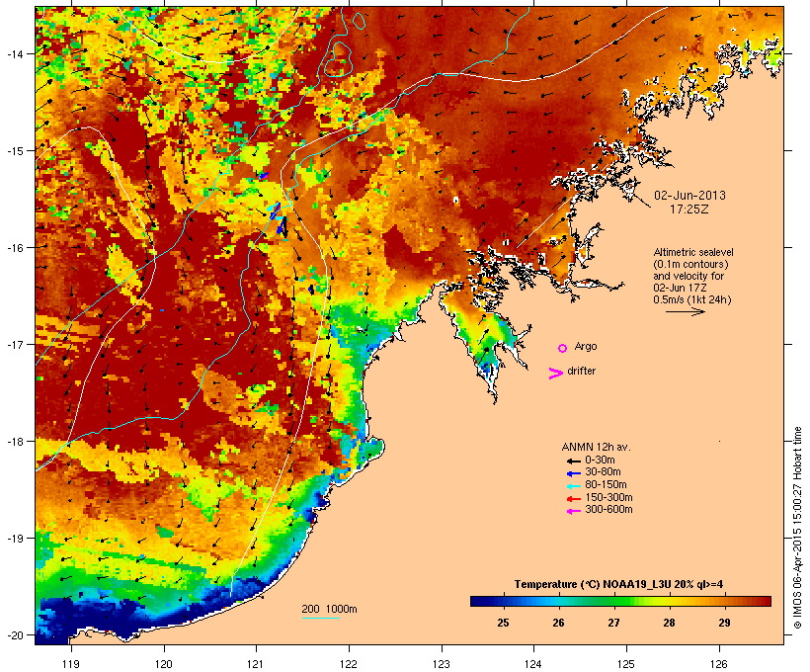Click the blue 30-80m legend arrow
The height and width of the screenshot is (672, 810).
573,473
